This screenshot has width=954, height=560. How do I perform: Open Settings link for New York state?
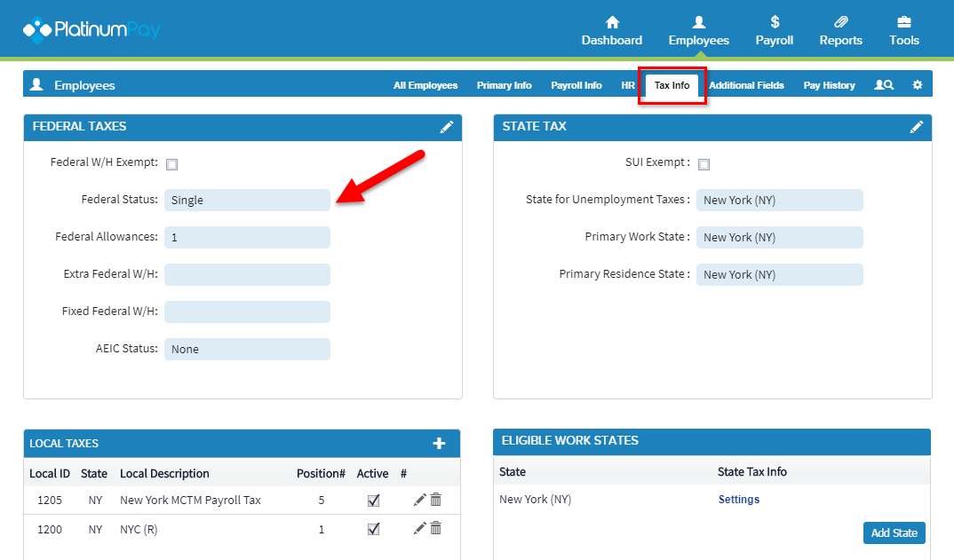[739, 499]
